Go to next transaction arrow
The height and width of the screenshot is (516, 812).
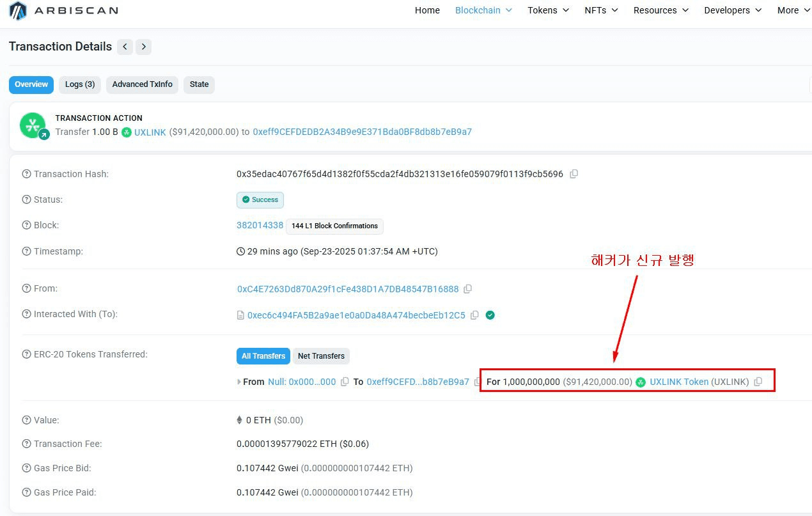[x=143, y=47]
